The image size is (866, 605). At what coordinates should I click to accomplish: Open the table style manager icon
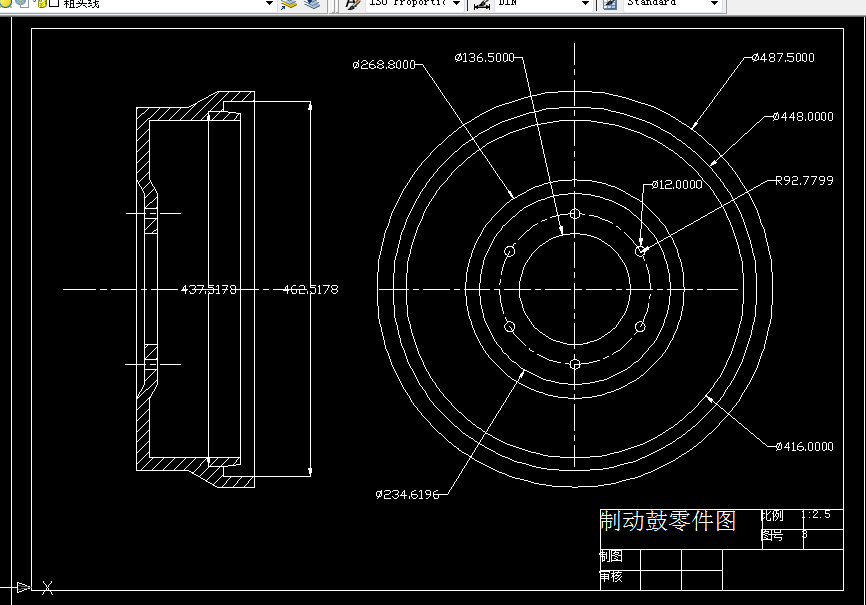[610, 4]
